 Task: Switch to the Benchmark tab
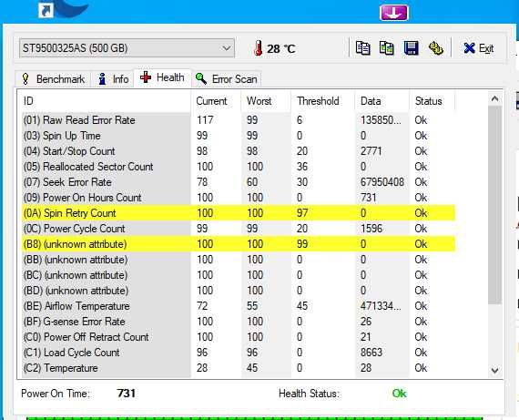pos(54,79)
